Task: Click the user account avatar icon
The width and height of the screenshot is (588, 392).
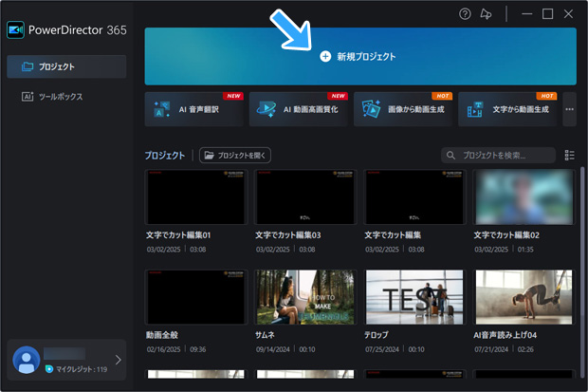Action: coord(27,360)
